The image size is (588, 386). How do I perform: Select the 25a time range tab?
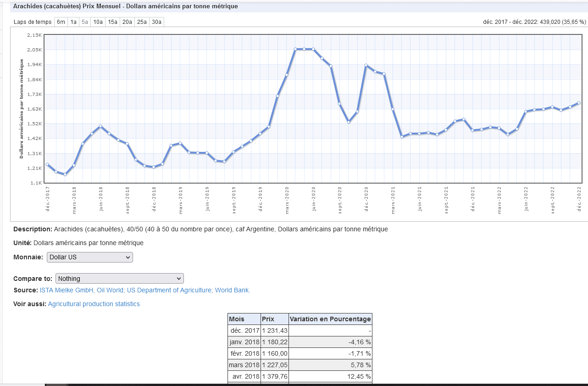click(x=142, y=22)
